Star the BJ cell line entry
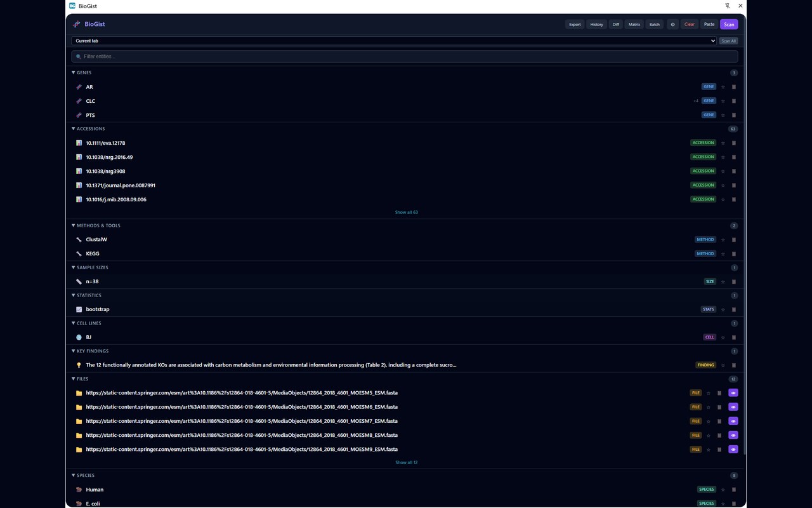Screen dimensions: 812x508 coord(723,337)
